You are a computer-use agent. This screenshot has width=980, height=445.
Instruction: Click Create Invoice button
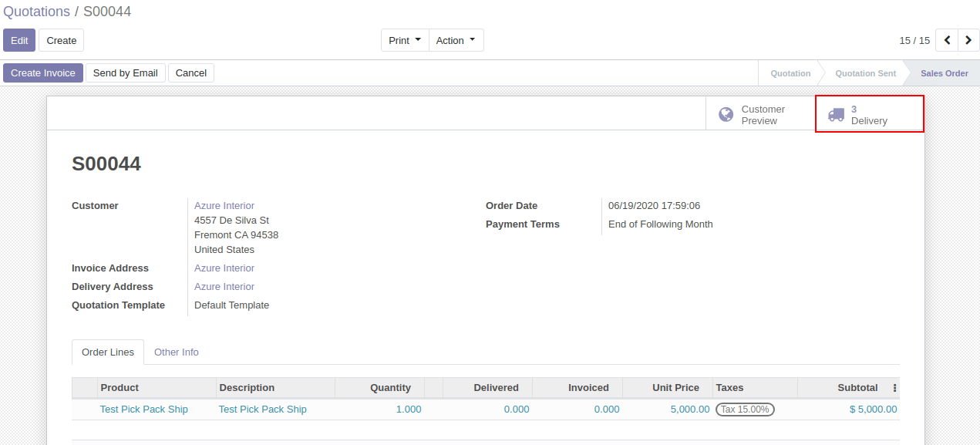tap(43, 72)
